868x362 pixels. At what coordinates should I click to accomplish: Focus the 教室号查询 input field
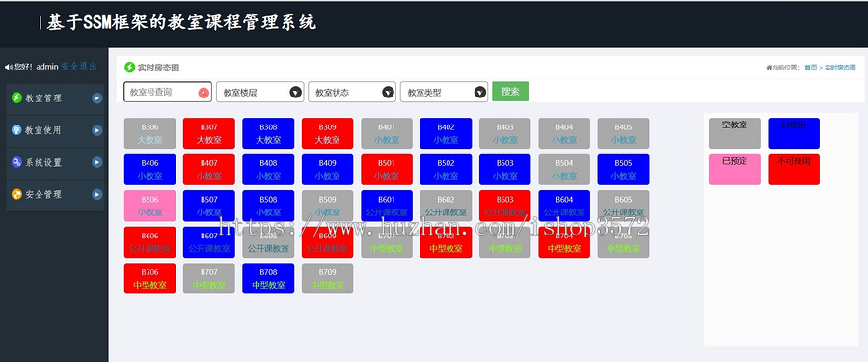pos(168,92)
